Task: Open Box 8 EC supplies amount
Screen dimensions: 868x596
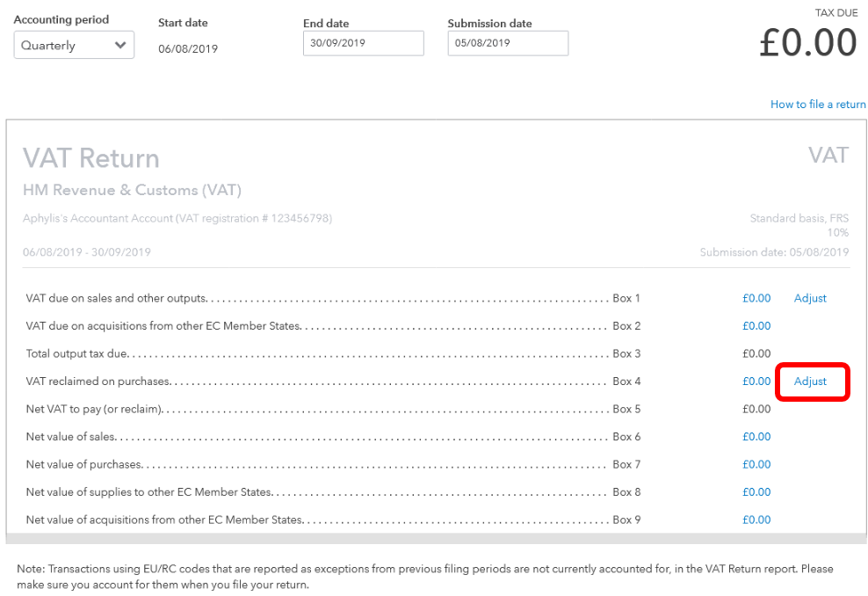Action: (x=756, y=492)
